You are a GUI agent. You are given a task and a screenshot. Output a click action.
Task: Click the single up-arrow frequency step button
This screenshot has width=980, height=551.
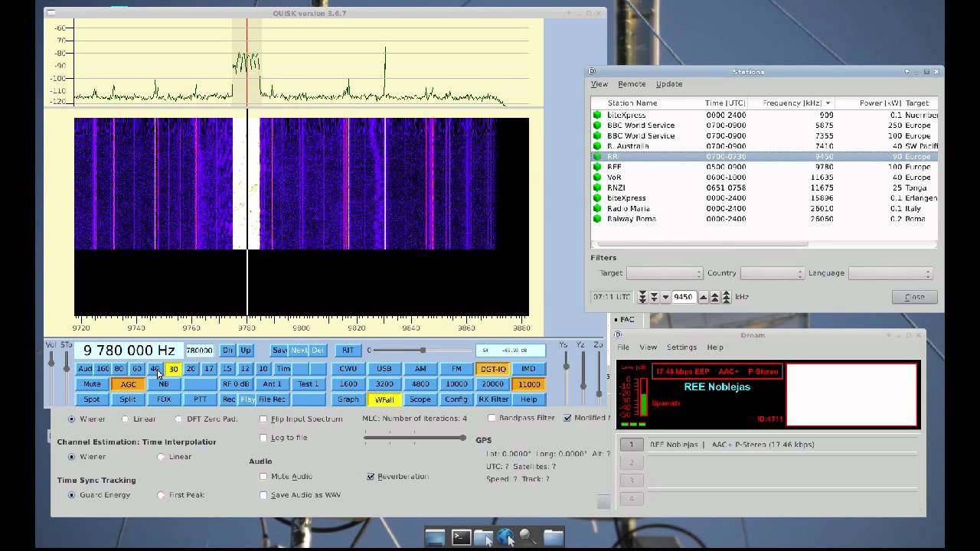[703, 297]
